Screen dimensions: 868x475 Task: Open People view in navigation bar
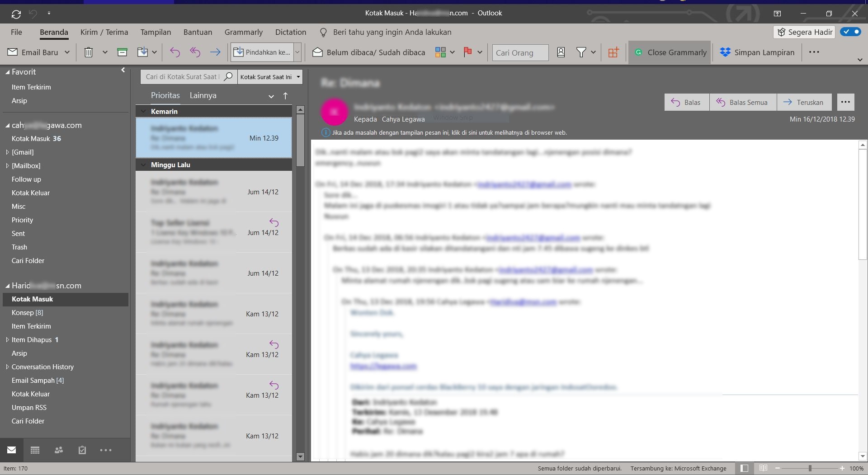[59, 450]
